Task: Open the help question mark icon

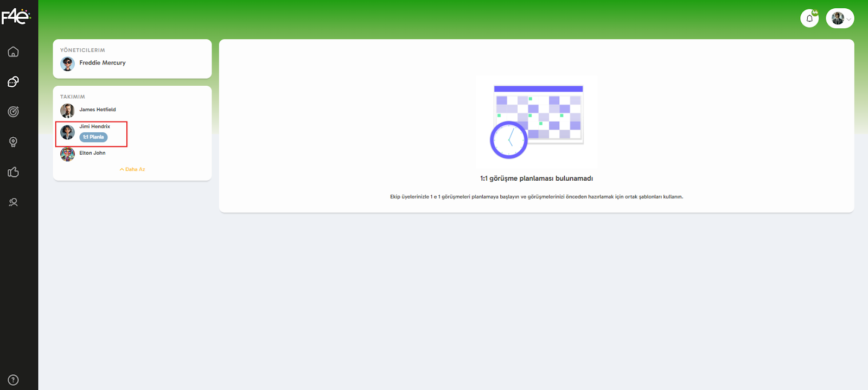Action: pos(14,380)
